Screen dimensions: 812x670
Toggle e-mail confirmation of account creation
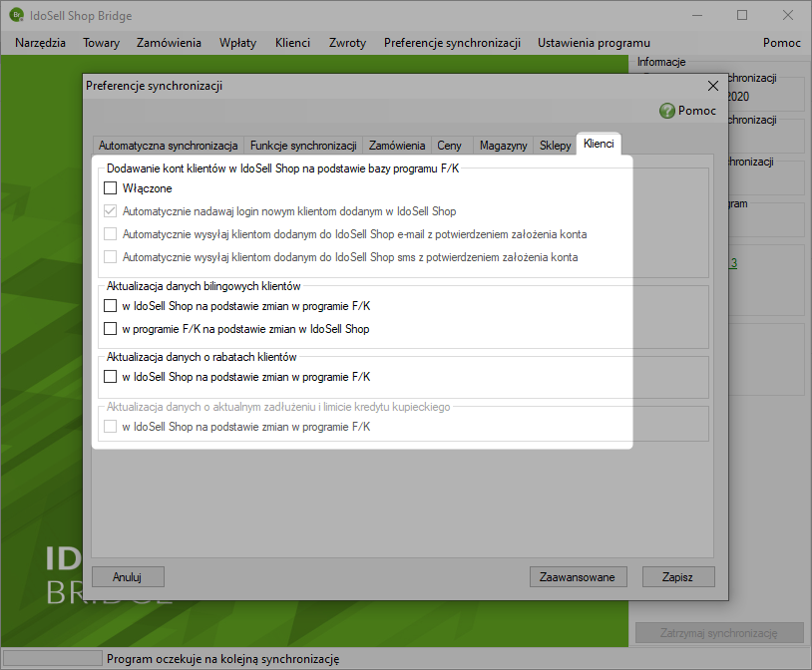tap(111, 234)
